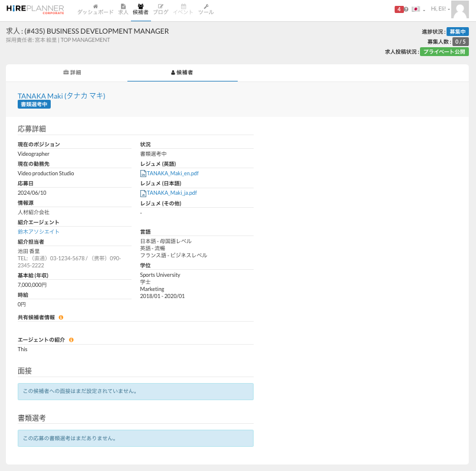Open the Jobs (求人) nav item
Screen dimensions: 476x471
coord(123,9)
